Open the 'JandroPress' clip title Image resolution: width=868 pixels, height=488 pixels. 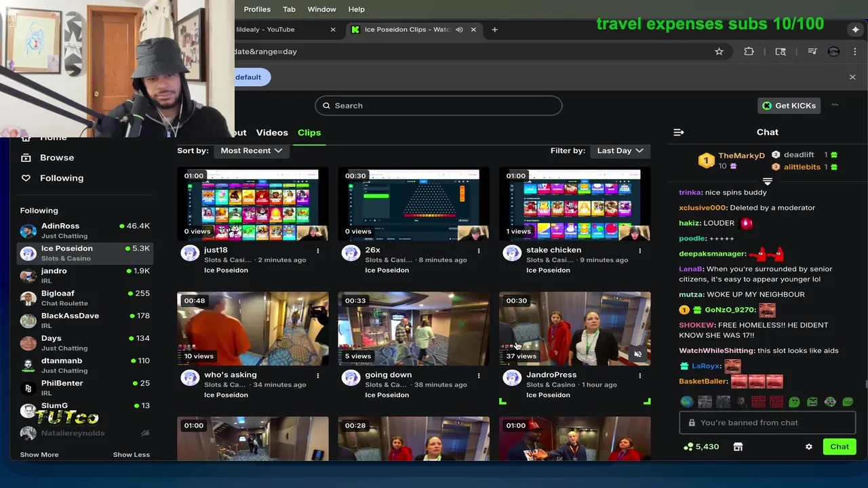[x=551, y=375]
